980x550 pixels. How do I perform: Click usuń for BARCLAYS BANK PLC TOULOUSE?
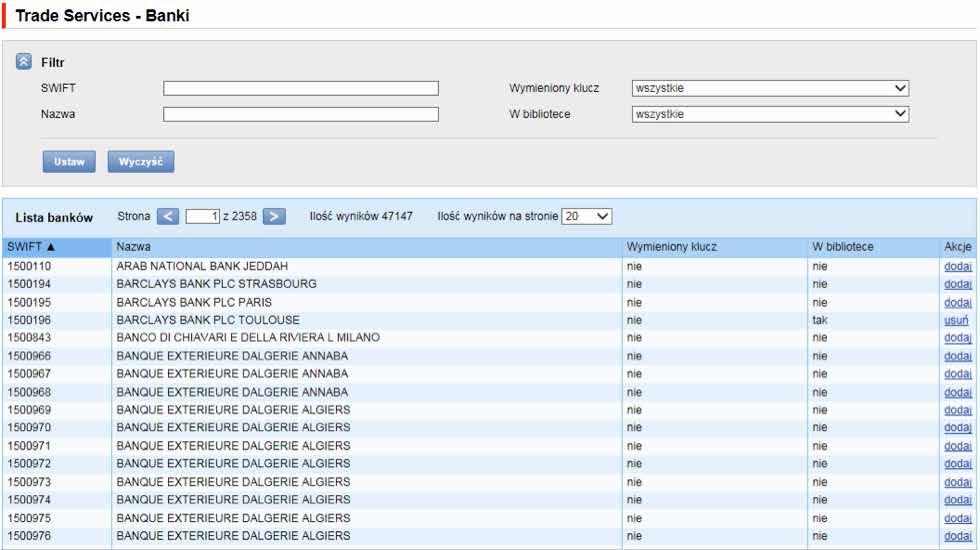click(x=956, y=320)
